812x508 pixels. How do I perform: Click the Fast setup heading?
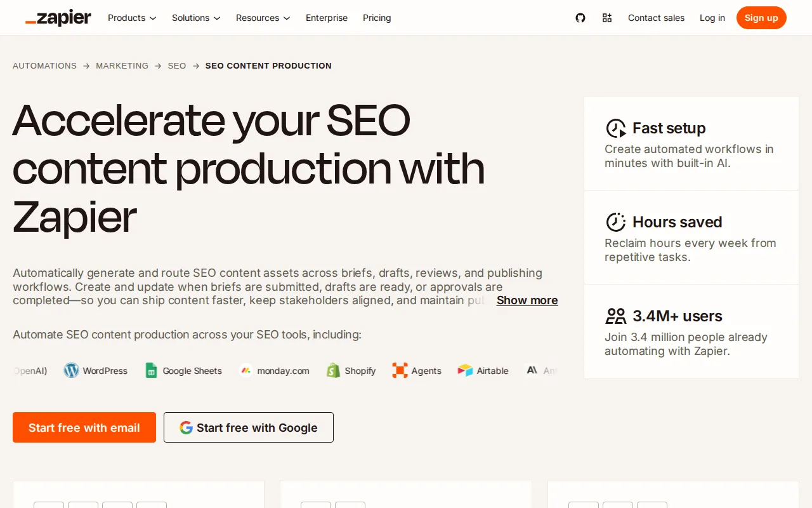pos(669,128)
